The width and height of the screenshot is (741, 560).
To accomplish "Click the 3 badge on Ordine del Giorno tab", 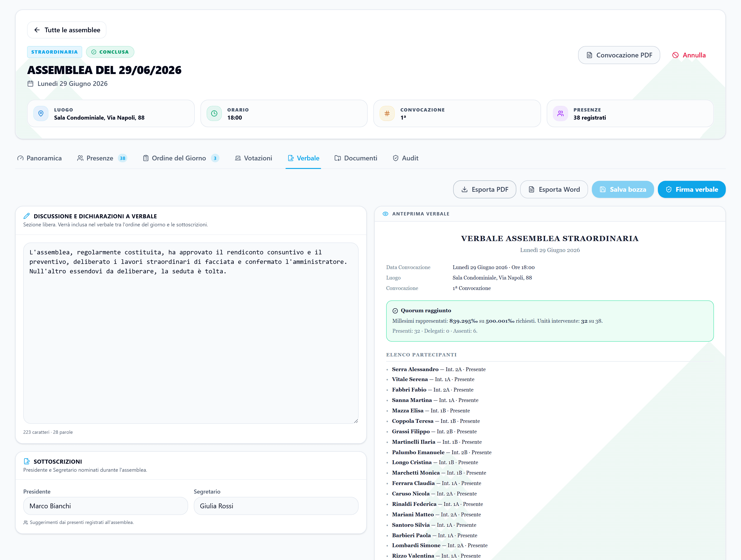I will [215, 158].
